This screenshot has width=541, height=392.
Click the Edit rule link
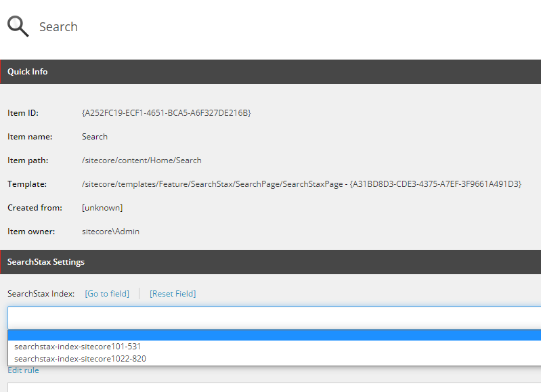pyautogui.click(x=23, y=370)
